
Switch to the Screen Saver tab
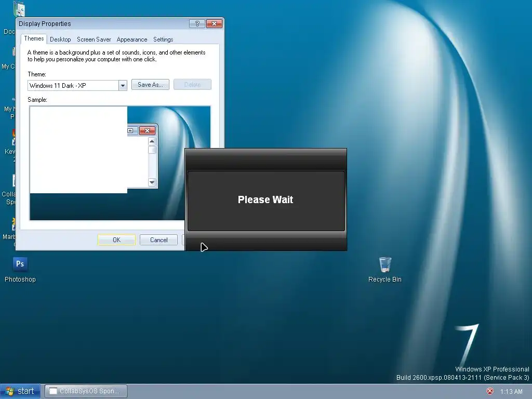[x=94, y=39]
